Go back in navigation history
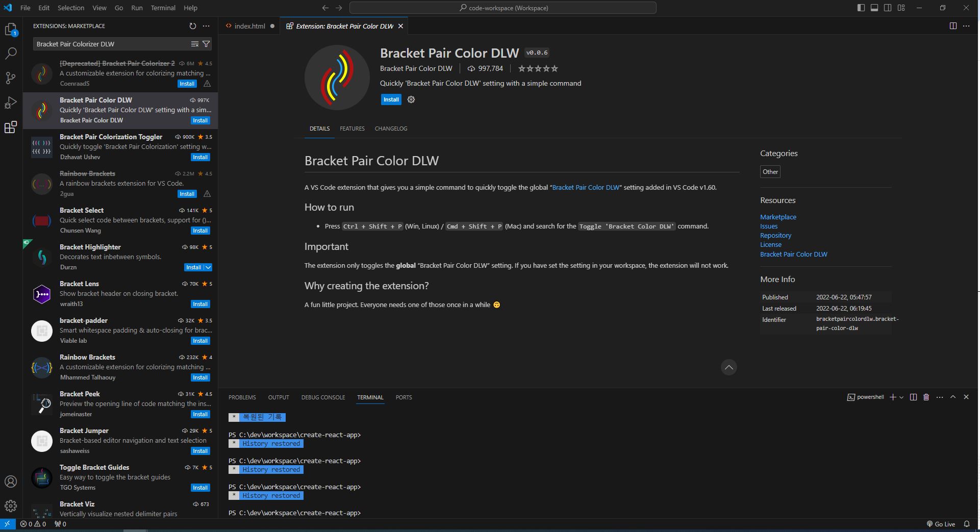Screen dimensions: 980x532 coord(325,8)
